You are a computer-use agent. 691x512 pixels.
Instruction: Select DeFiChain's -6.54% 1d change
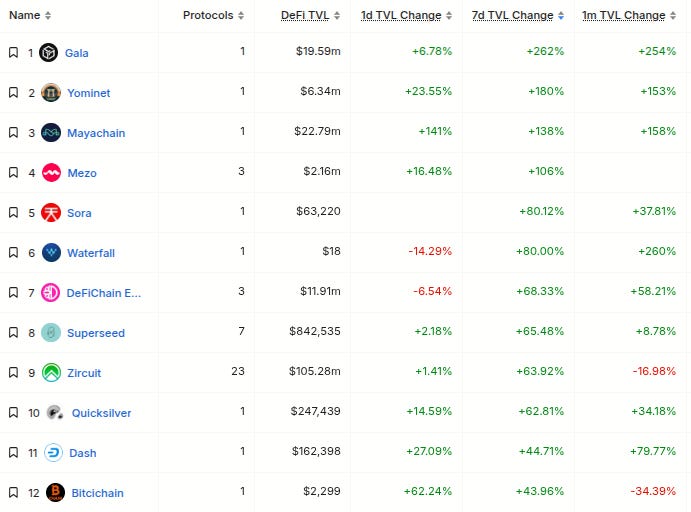(x=432, y=291)
